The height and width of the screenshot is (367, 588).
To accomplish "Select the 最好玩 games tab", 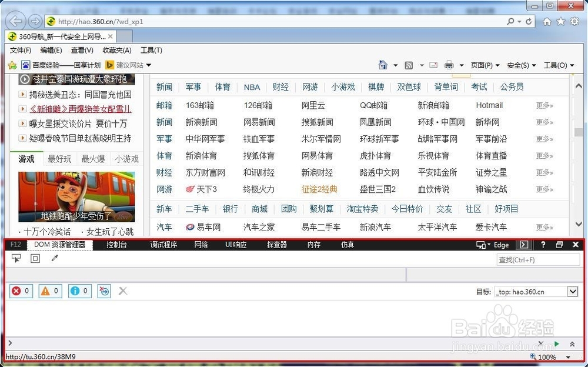I will [x=59, y=159].
